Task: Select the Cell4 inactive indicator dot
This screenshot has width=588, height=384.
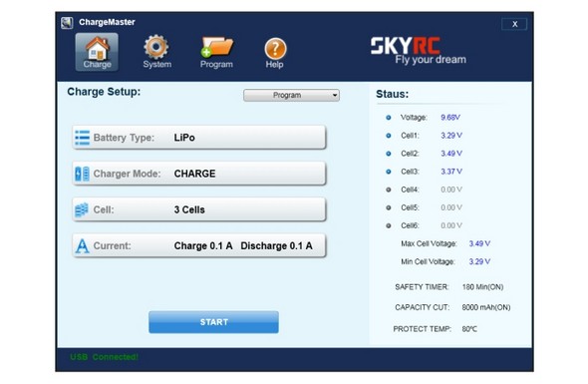Action: tap(389, 190)
